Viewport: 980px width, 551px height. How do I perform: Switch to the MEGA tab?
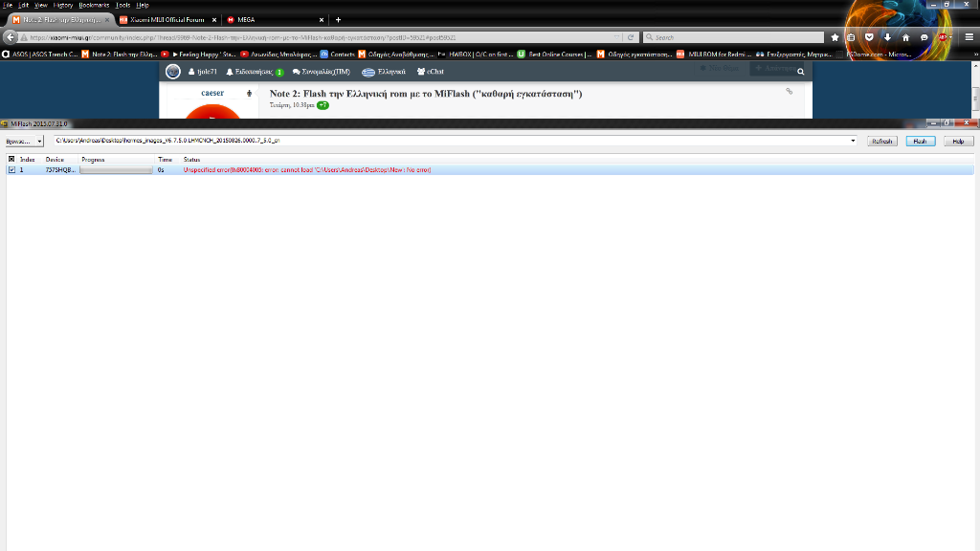click(x=275, y=20)
